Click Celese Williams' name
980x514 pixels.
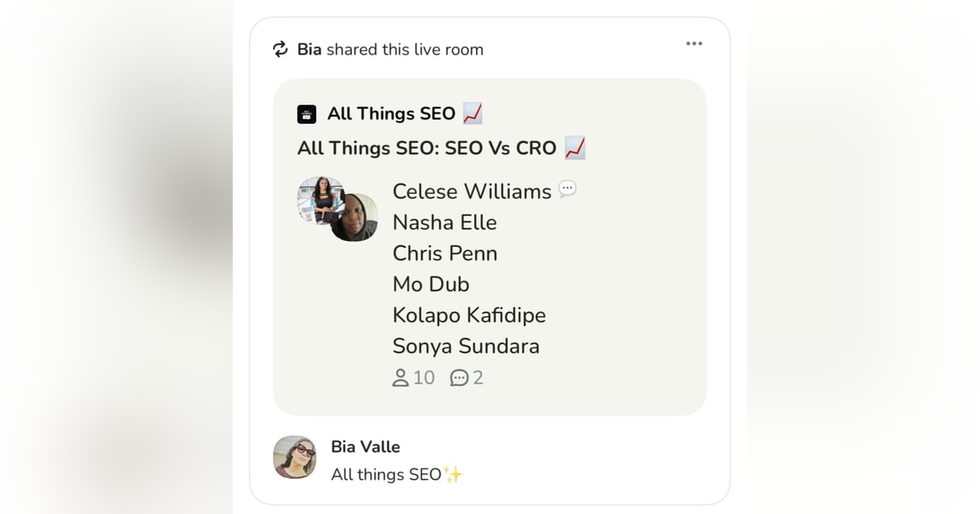pos(470,191)
